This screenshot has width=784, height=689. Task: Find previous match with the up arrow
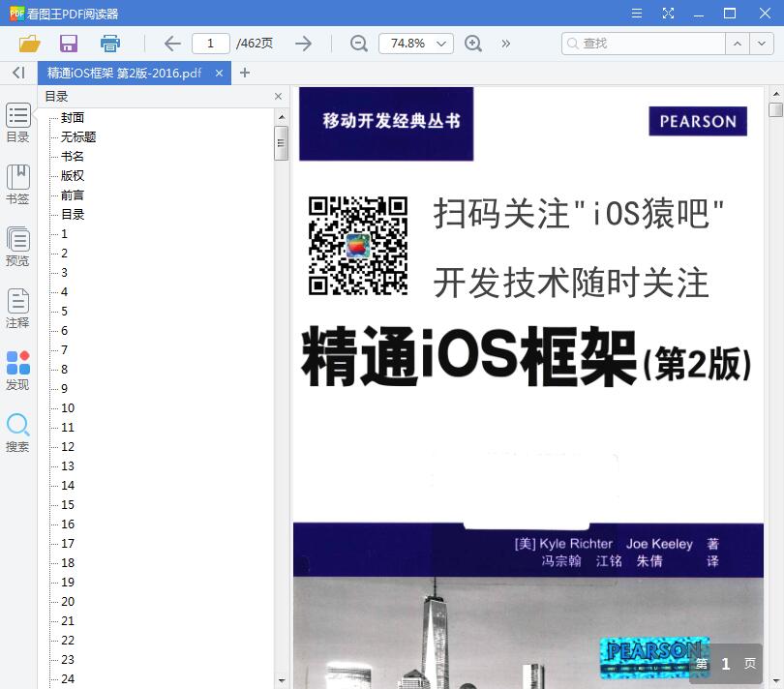tap(737, 44)
